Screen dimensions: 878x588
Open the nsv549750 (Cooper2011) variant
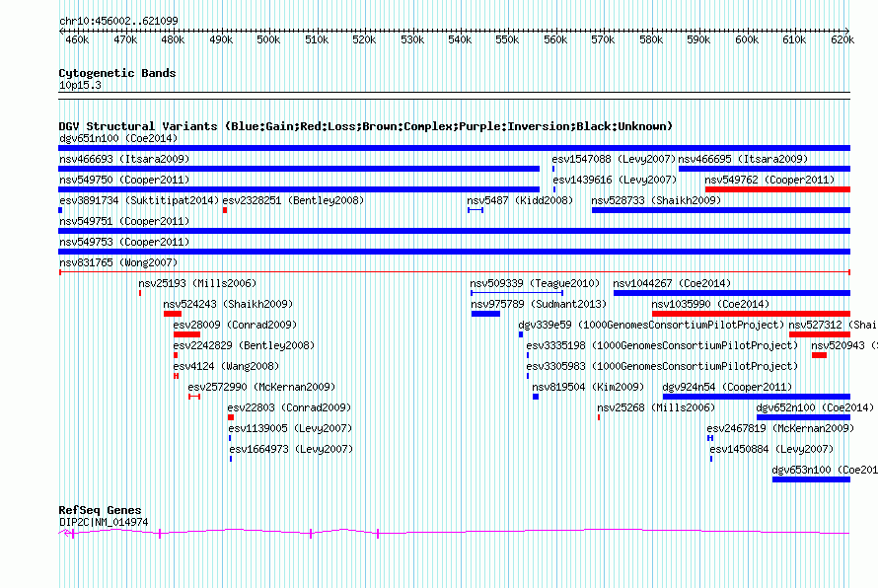tap(124, 180)
